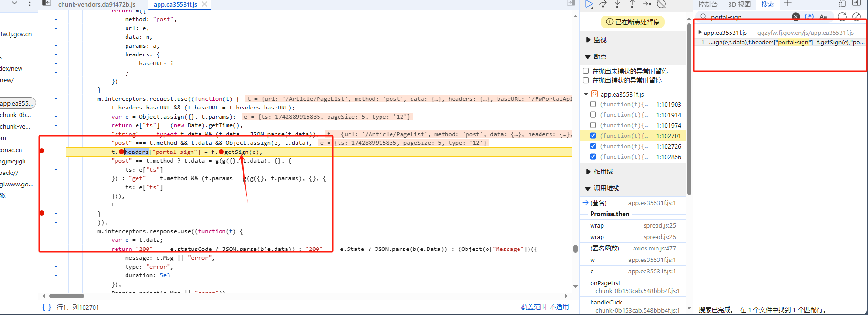The width and height of the screenshot is (868, 315).
Task: Open the 控制台 console tab
Action: [708, 4]
